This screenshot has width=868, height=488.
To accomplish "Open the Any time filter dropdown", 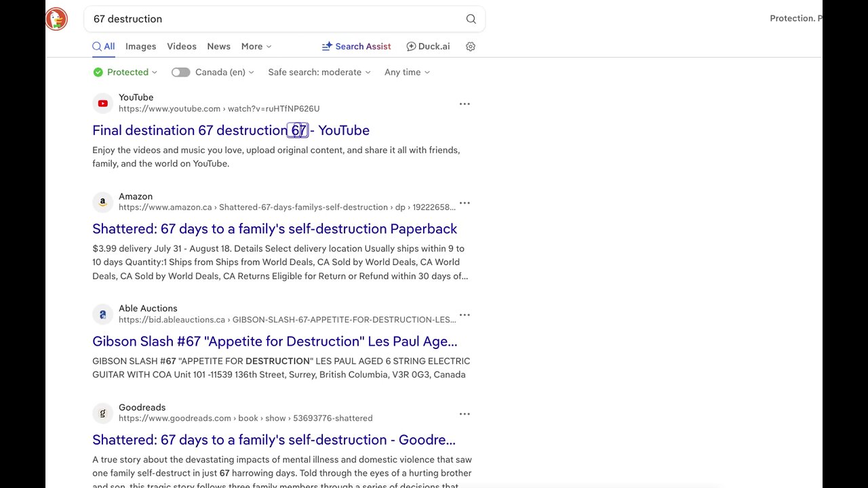I will tap(407, 73).
